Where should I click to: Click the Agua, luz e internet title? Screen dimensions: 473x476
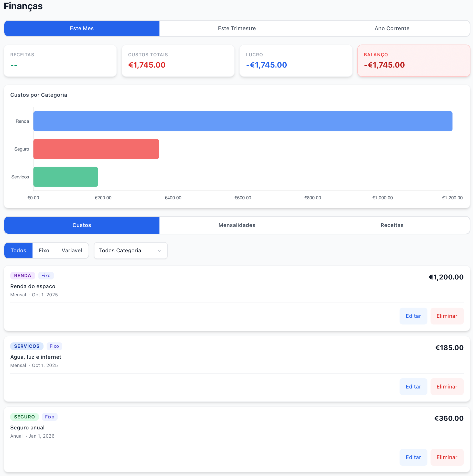click(36, 357)
